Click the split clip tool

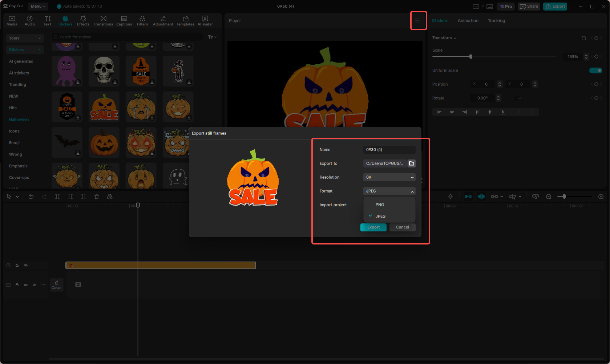pos(57,197)
